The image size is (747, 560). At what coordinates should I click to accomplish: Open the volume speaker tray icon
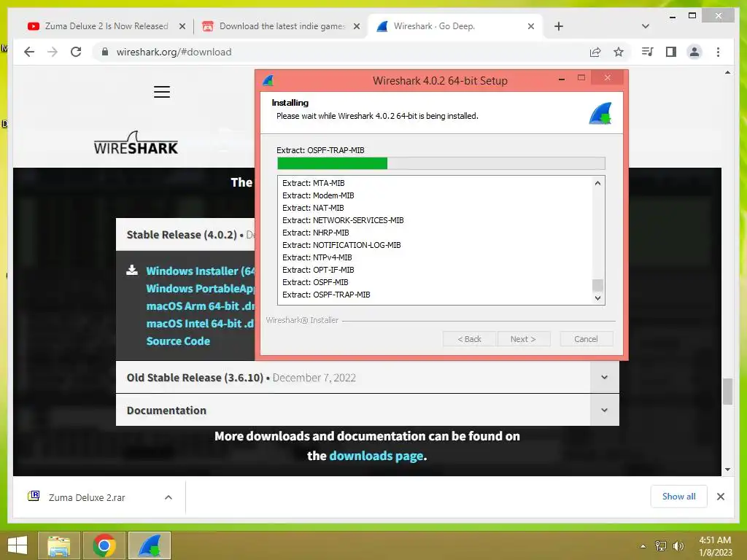(678, 545)
